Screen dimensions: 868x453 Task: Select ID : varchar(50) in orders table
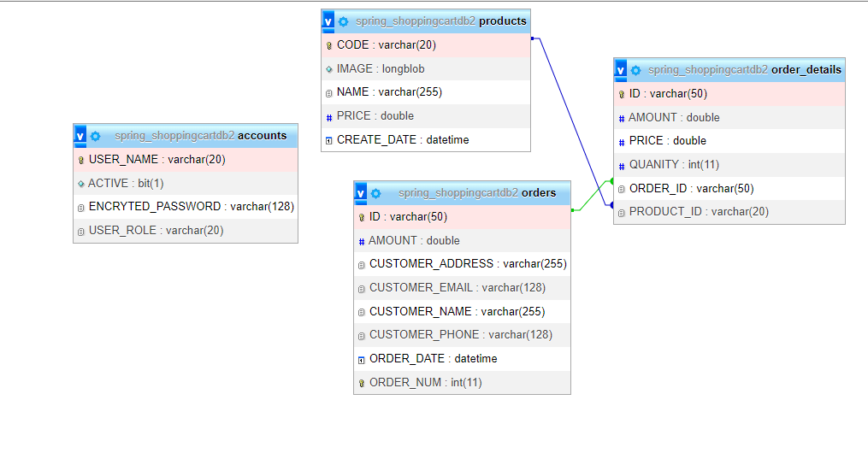[x=463, y=217]
